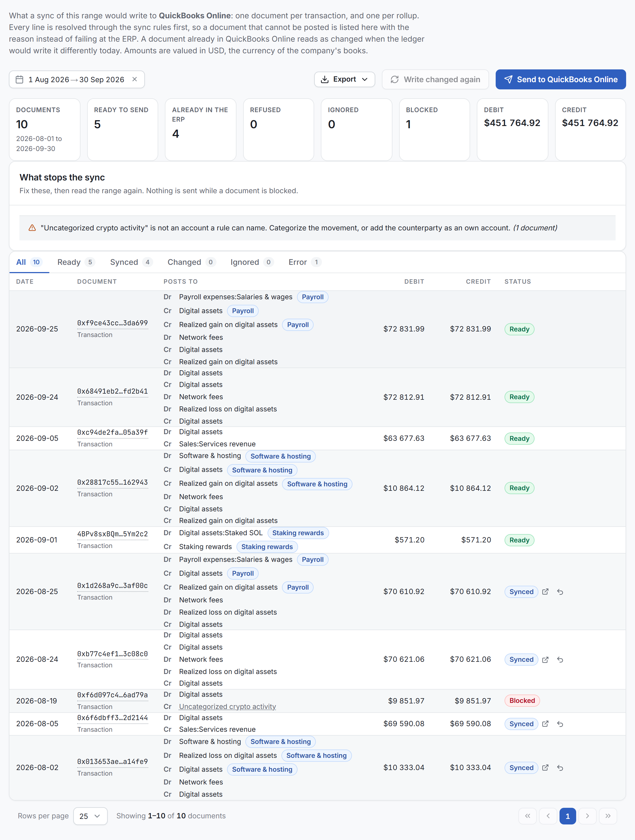This screenshot has width=635, height=840.
Task: Open the Rows per page dropdown
Action: (x=90, y=816)
